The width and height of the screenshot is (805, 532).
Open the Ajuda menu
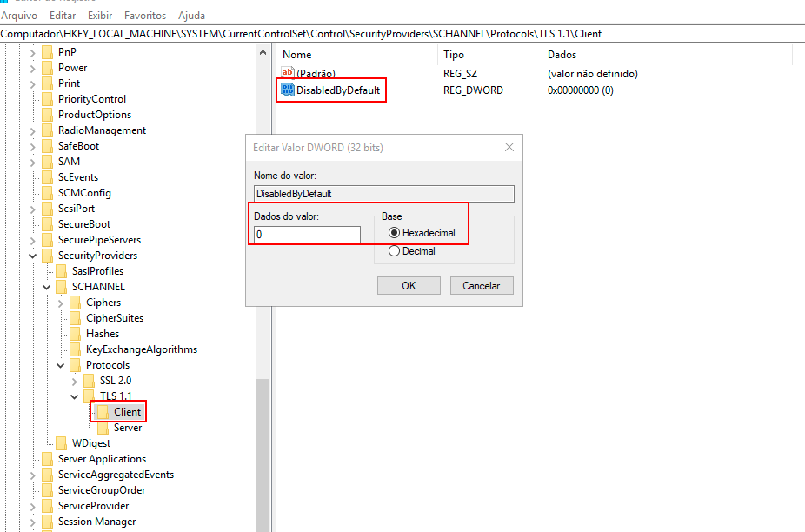pos(191,16)
